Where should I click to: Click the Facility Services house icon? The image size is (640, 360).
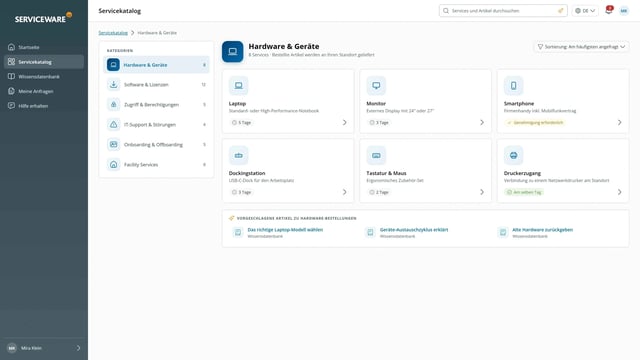(x=113, y=164)
